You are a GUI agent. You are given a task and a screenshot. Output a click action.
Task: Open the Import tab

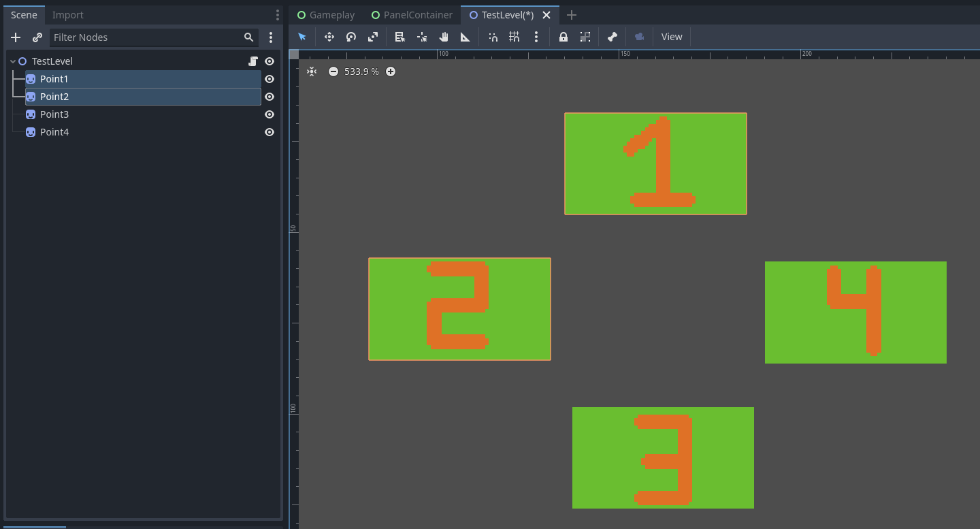[69, 14]
